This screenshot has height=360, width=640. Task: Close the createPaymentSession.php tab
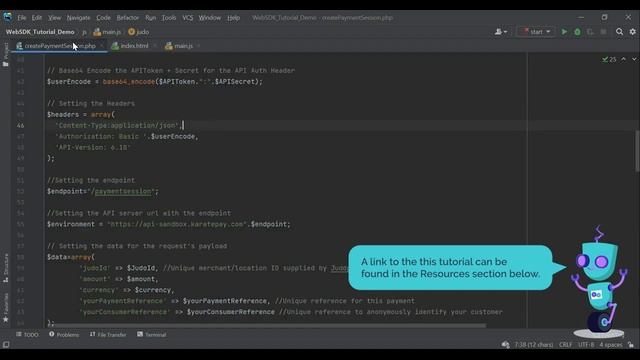pyautogui.click(x=102, y=46)
